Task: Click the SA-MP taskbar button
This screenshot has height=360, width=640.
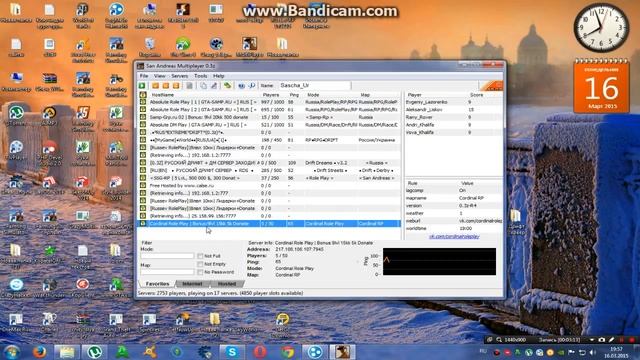Action: [x=342, y=351]
